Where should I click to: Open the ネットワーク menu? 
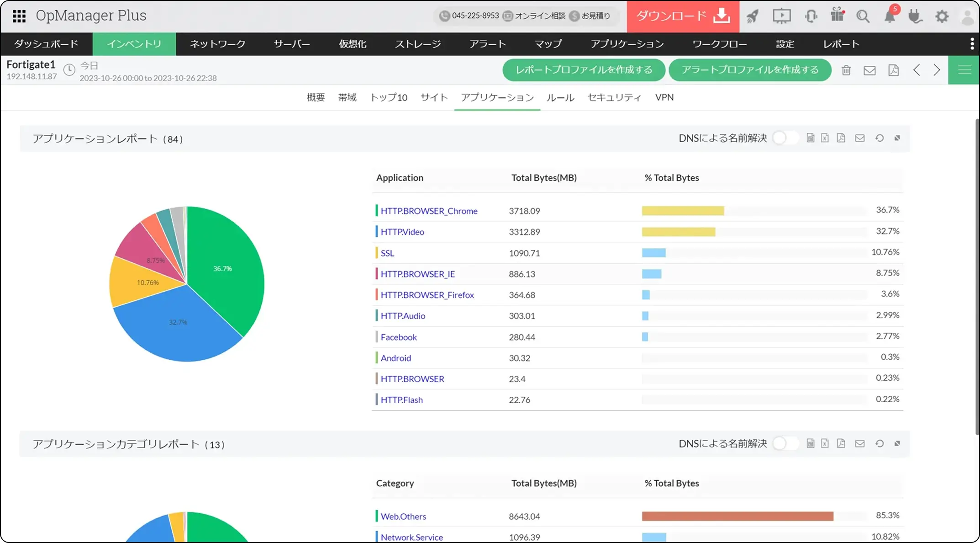point(218,44)
